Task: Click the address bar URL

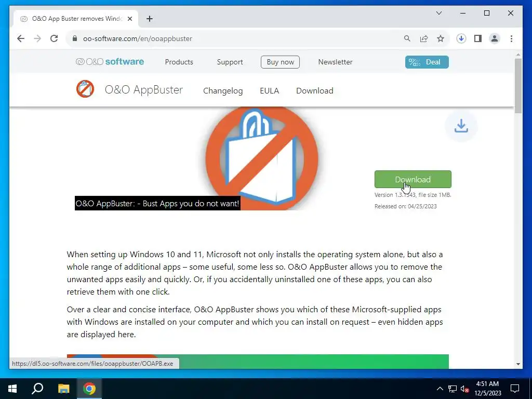Action: pos(137,38)
